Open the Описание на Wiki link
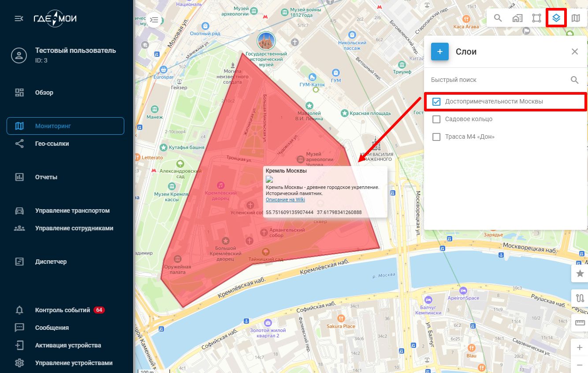The height and width of the screenshot is (373, 588). pos(285,200)
